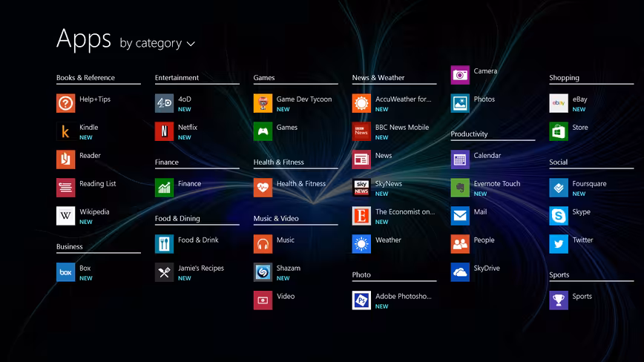Select the Shopping category header
Screen dimensions: 644x362
click(565, 78)
